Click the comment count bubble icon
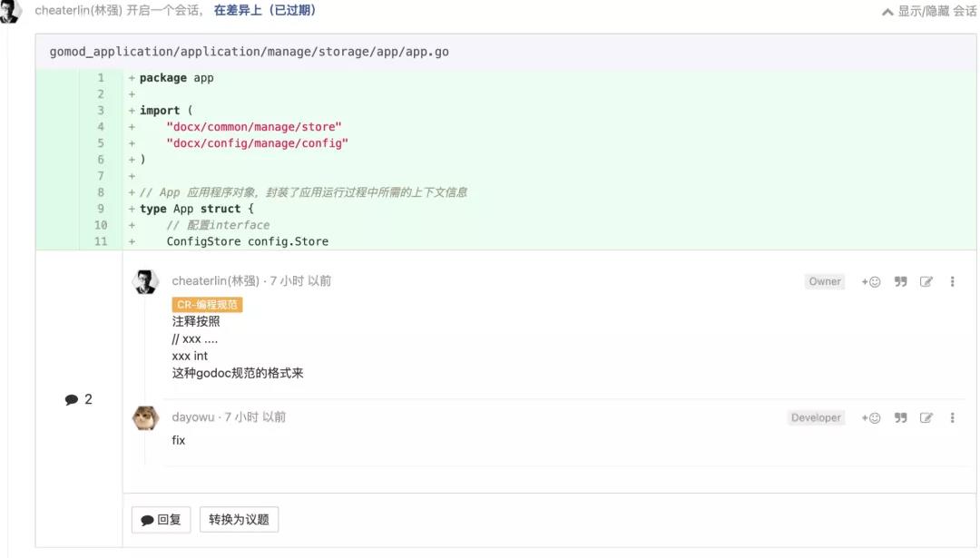 coord(72,399)
